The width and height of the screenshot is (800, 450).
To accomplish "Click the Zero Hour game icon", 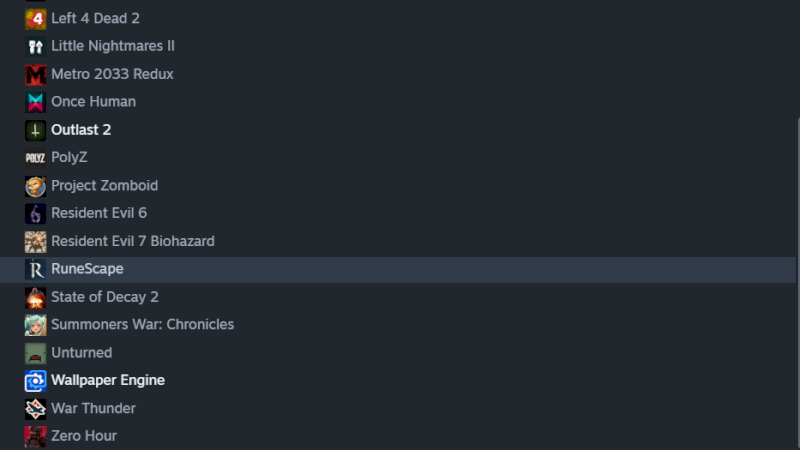I will pos(35,436).
